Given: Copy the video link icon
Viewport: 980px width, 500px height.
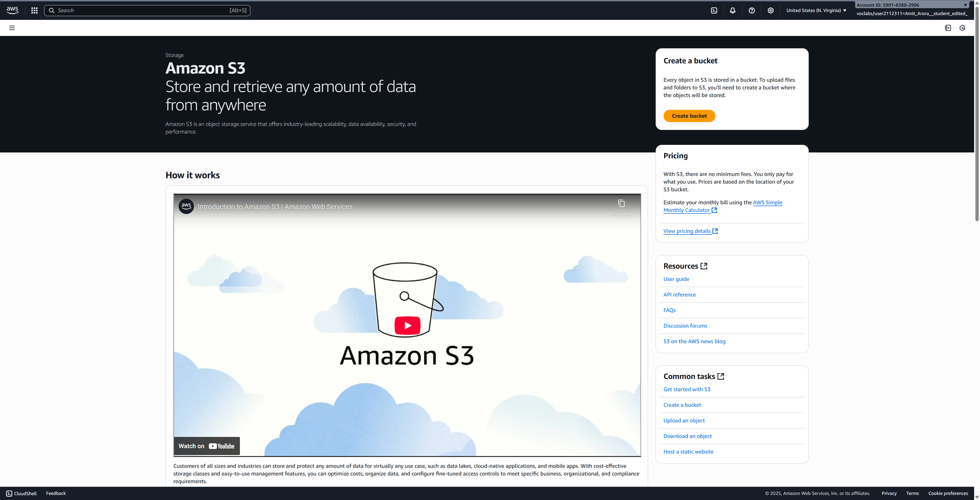Looking at the screenshot, I should click(x=621, y=204).
